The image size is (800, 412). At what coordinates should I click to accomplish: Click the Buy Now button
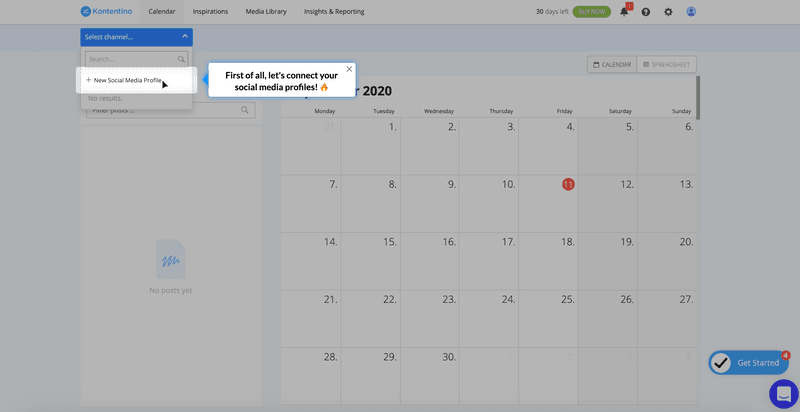click(592, 12)
